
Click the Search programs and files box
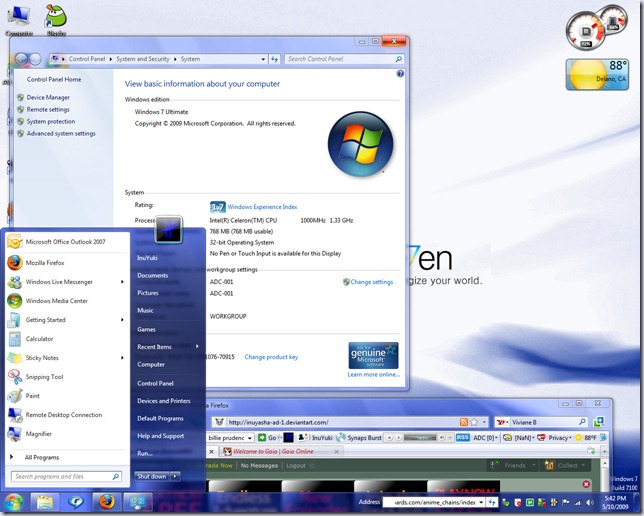[66, 476]
